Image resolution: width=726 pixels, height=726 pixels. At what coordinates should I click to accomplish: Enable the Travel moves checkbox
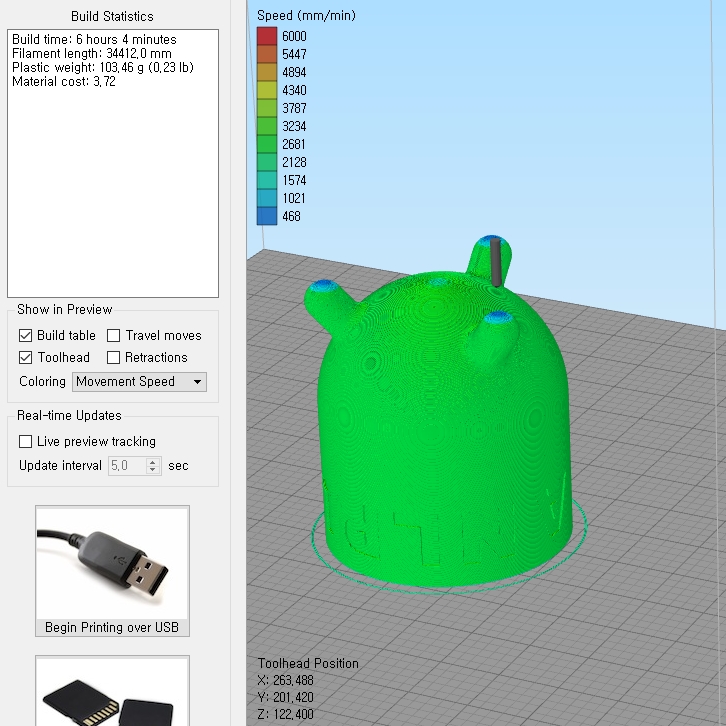pyautogui.click(x=113, y=335)
